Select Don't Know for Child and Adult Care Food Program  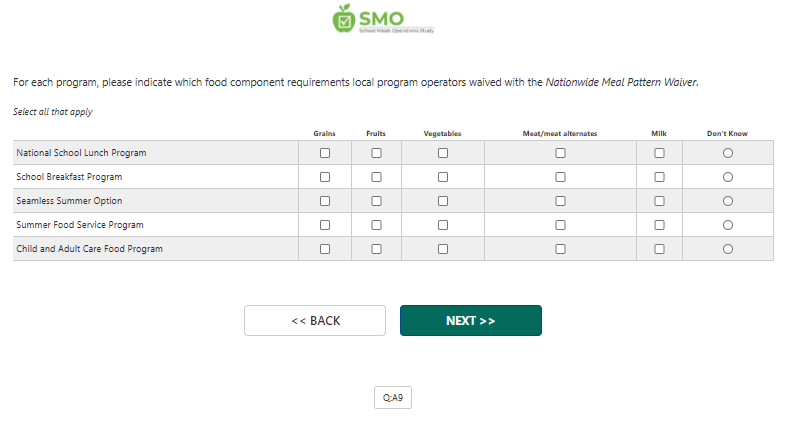tap(727, 249)
